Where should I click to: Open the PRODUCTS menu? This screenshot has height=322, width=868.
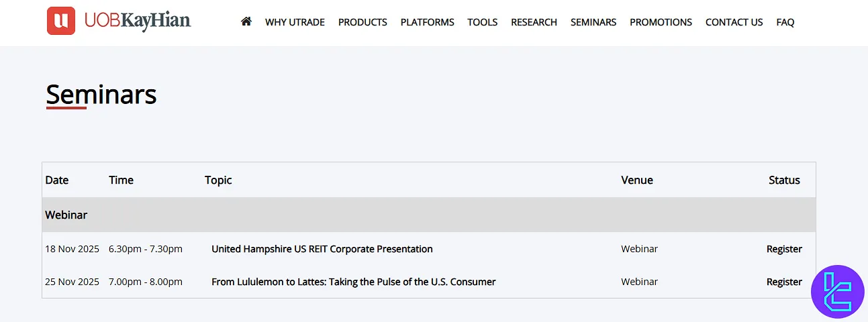tap(363, 22)
